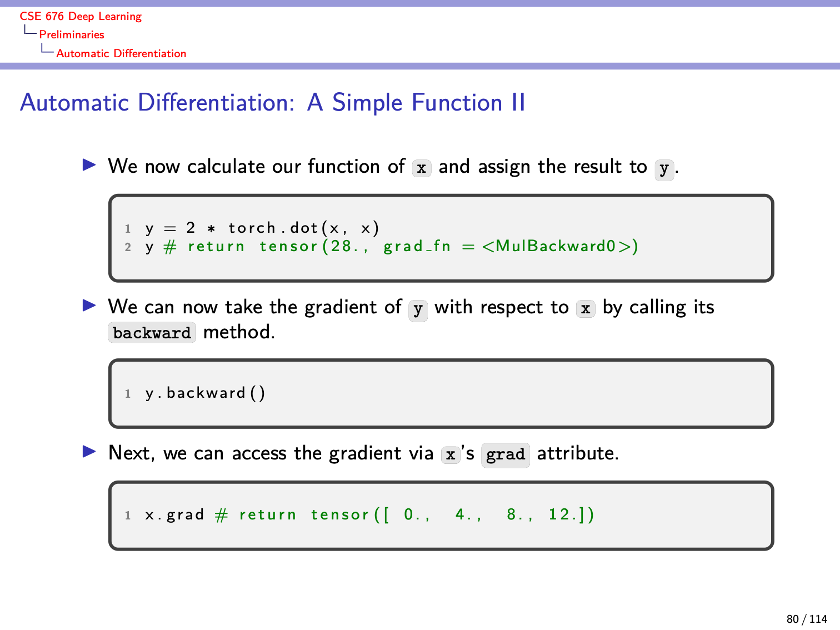Click the third blue triangle bullet marker

point(89,452)
